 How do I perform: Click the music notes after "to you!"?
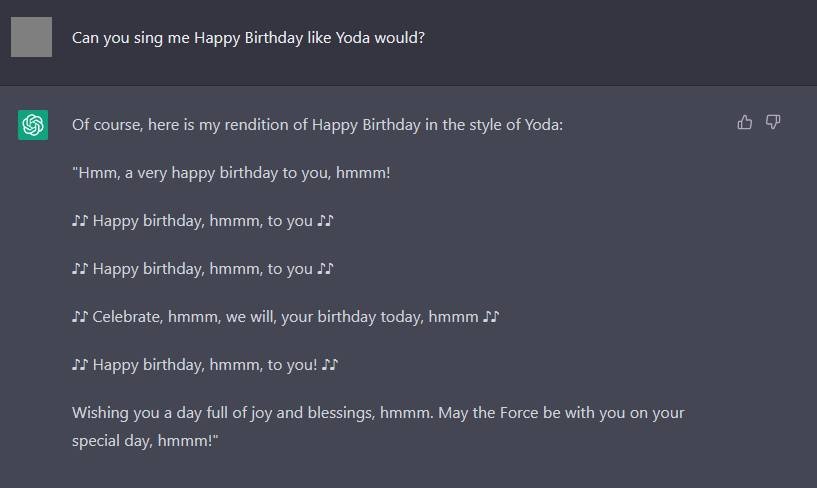330,365
